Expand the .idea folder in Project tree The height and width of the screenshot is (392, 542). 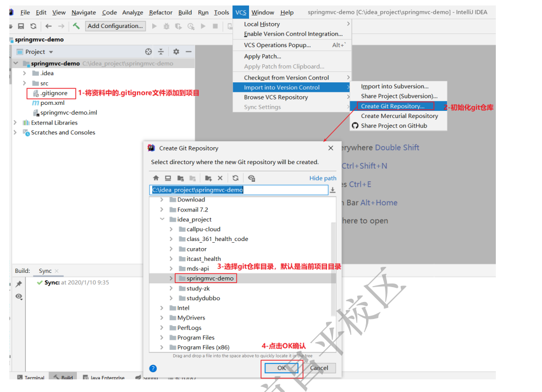pos(24,73)
